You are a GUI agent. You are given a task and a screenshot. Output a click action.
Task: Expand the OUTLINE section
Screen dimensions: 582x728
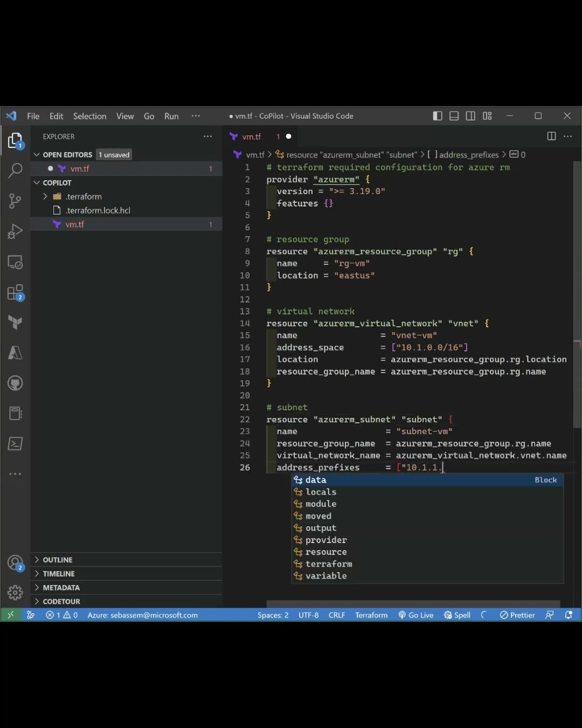coord(57,560)
